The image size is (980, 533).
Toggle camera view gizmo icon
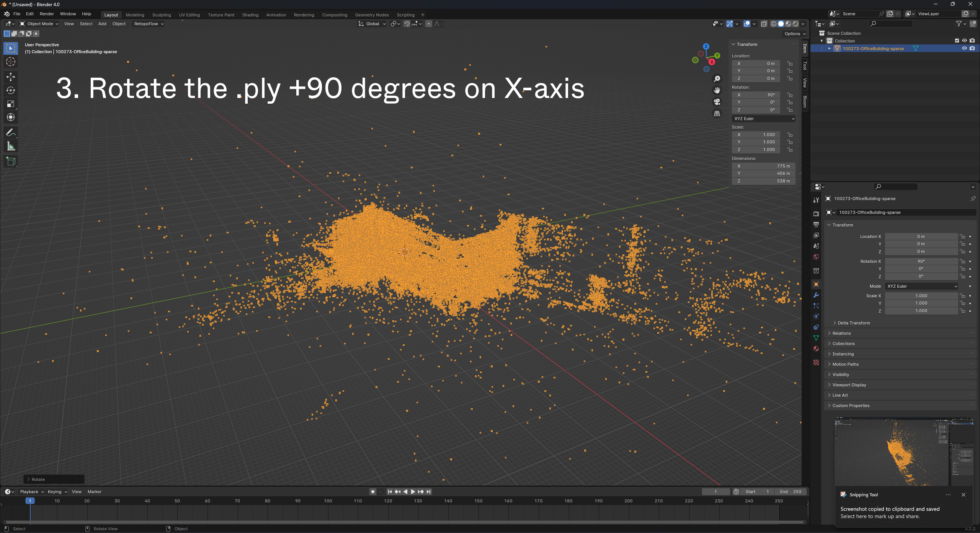coord(717,102)
